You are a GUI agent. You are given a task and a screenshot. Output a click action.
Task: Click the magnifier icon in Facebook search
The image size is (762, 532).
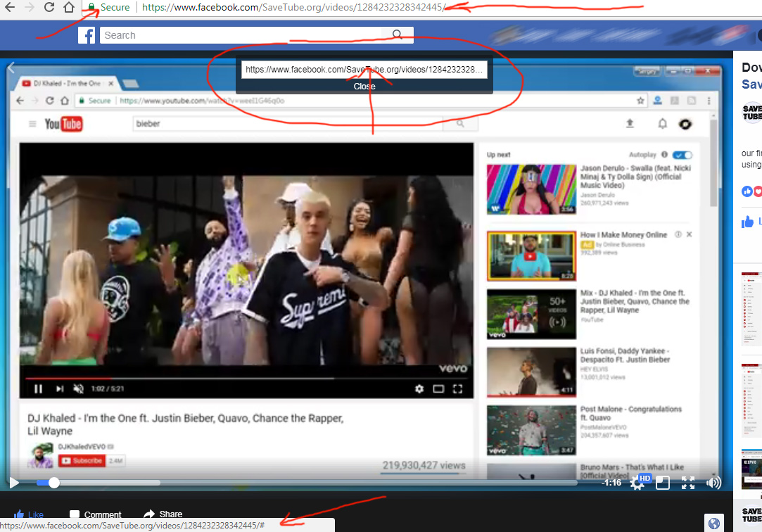pos(398,35)
